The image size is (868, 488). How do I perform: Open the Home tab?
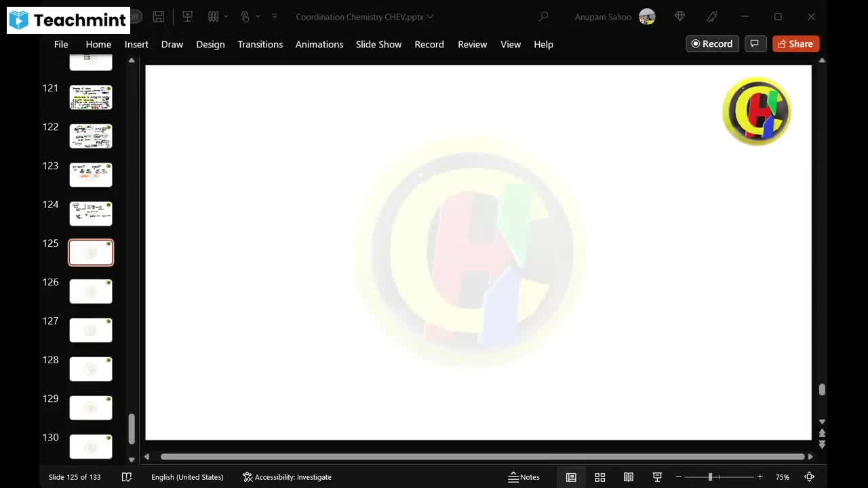[x=98, y=44]
